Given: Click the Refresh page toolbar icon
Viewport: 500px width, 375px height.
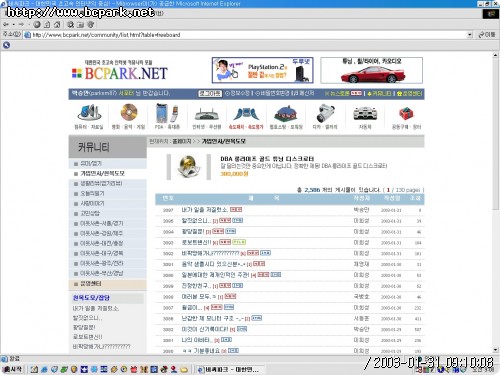Looking at the screenshot, I should 47,24.
